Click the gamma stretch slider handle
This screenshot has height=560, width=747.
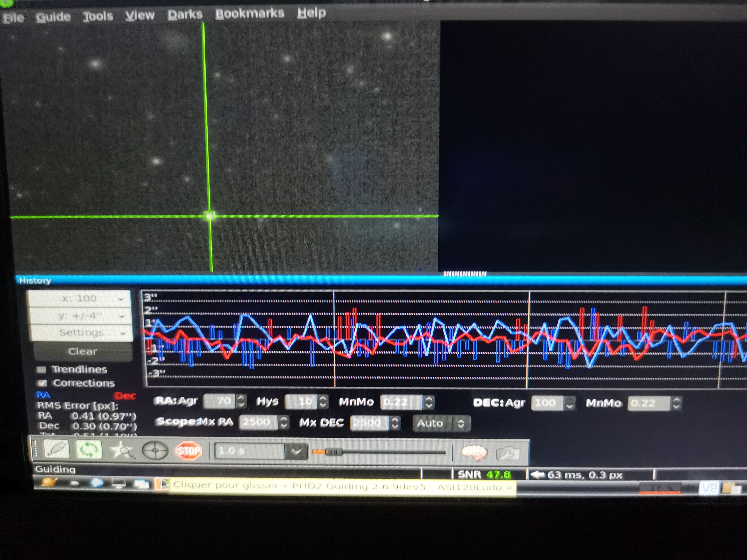click(334, 452)
